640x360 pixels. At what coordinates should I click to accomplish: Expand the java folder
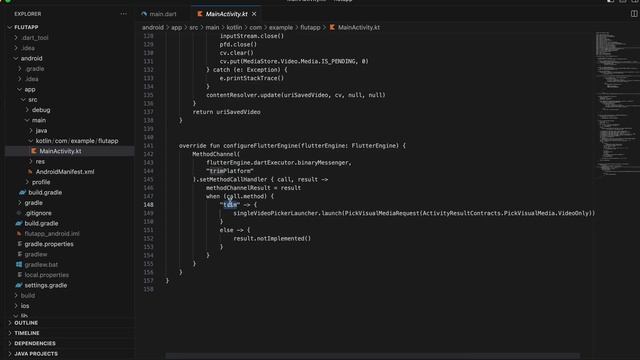(x=31, y=131)
